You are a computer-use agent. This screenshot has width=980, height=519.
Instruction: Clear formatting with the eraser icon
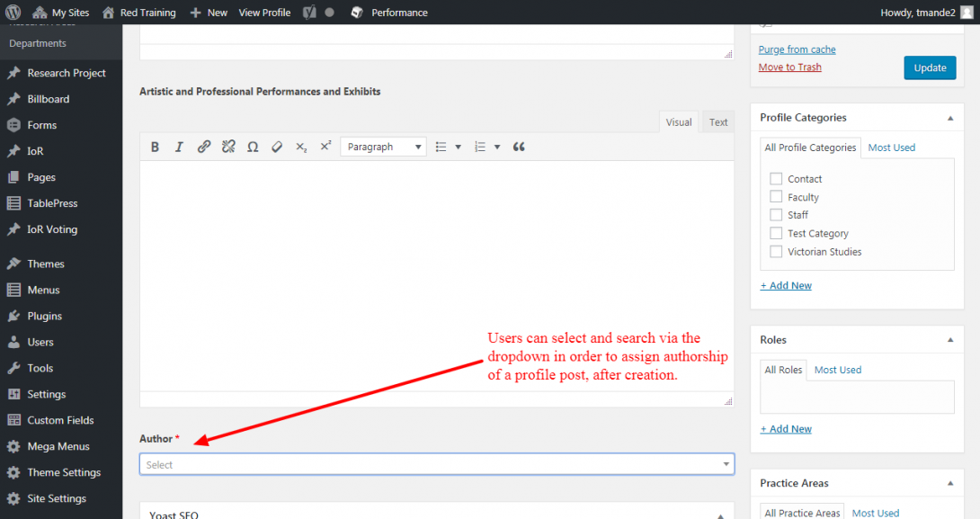[276, 146]
